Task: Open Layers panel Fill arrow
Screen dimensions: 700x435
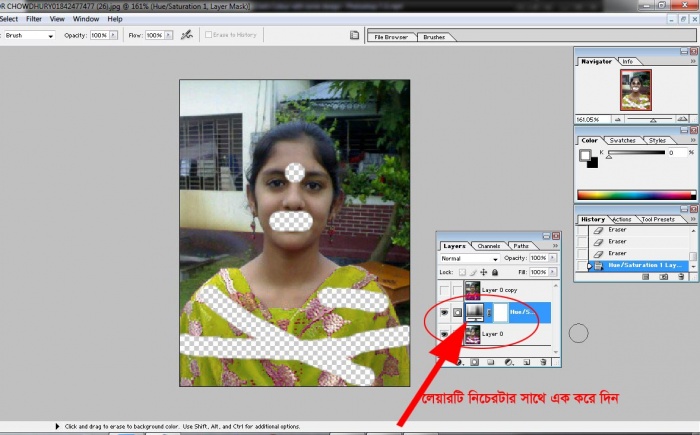Action: 553,272
